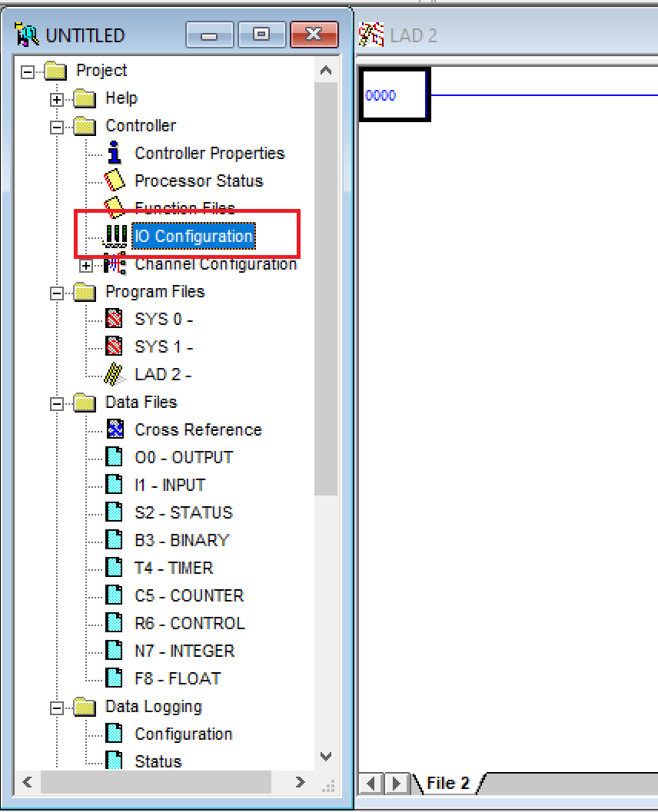658x812 pixels.
Task: Click the LAD 2 window title icon
Action: pyautogui.click(x=371, y=35)
